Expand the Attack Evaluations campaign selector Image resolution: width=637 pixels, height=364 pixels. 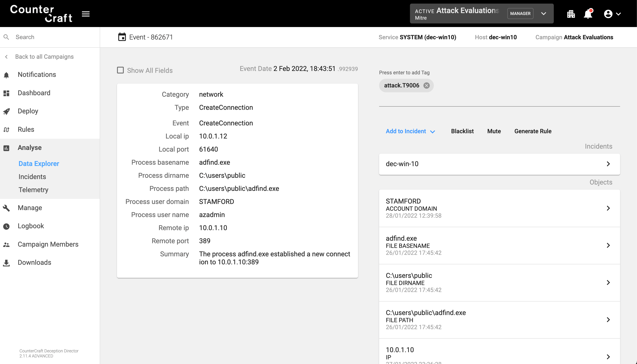pyautogui.click(x=543, y=14)
